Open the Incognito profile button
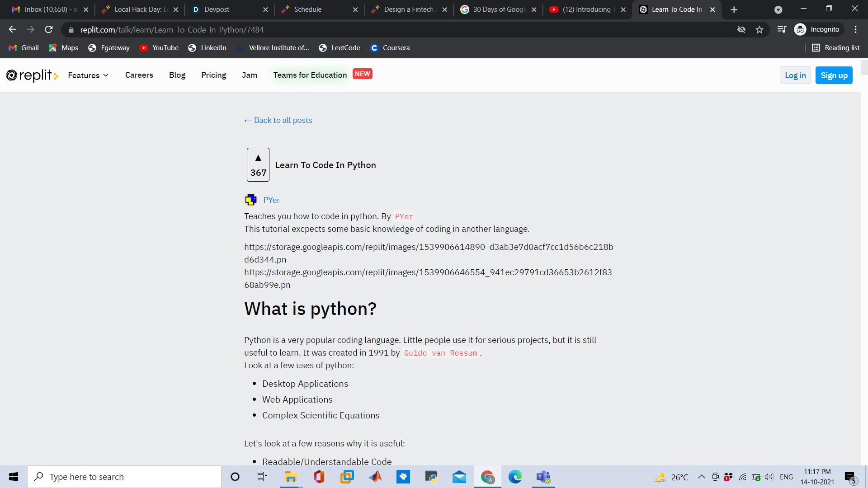The width and height of the screenshot is (868, 488). pos(818,30)
